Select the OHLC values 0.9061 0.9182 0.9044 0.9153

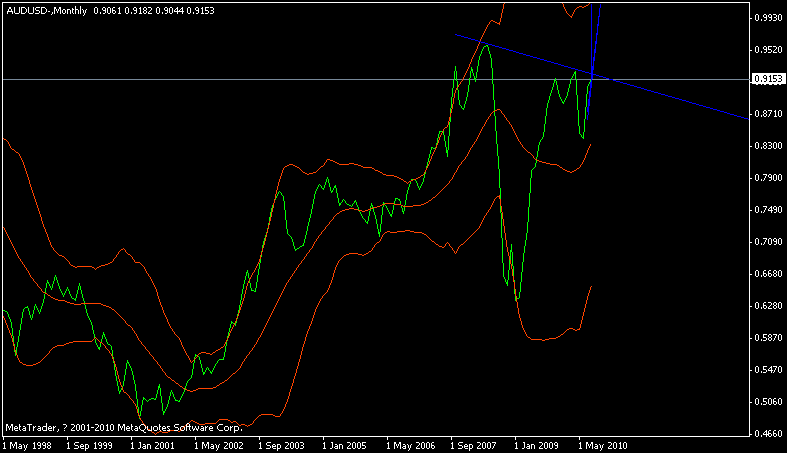pos(154,11)
